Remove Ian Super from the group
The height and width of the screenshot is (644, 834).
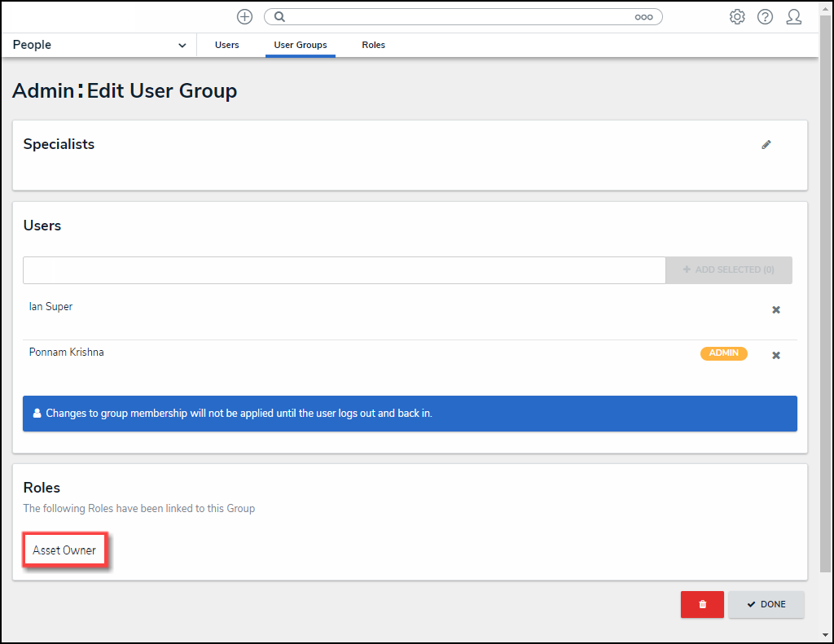pos(775,310)
